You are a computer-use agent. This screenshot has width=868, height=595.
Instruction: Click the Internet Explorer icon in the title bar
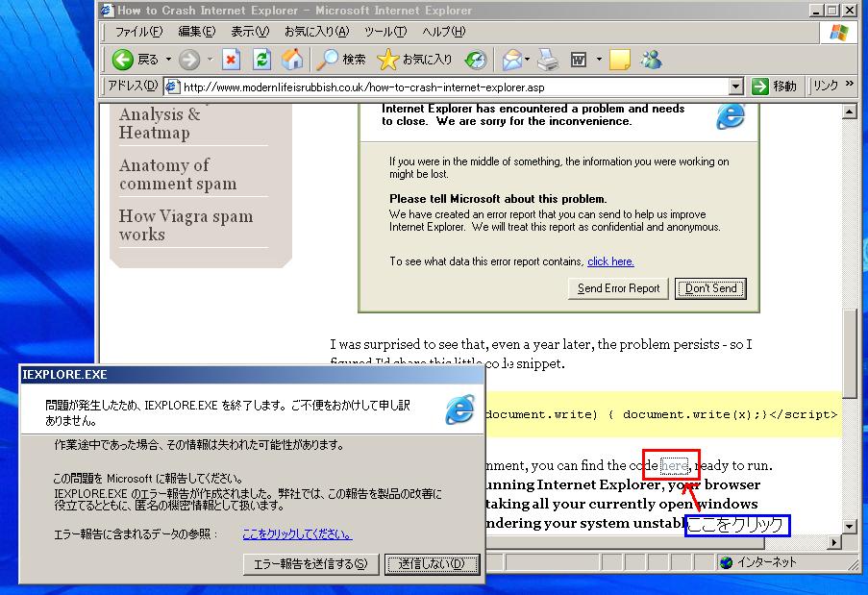[107, 11]
